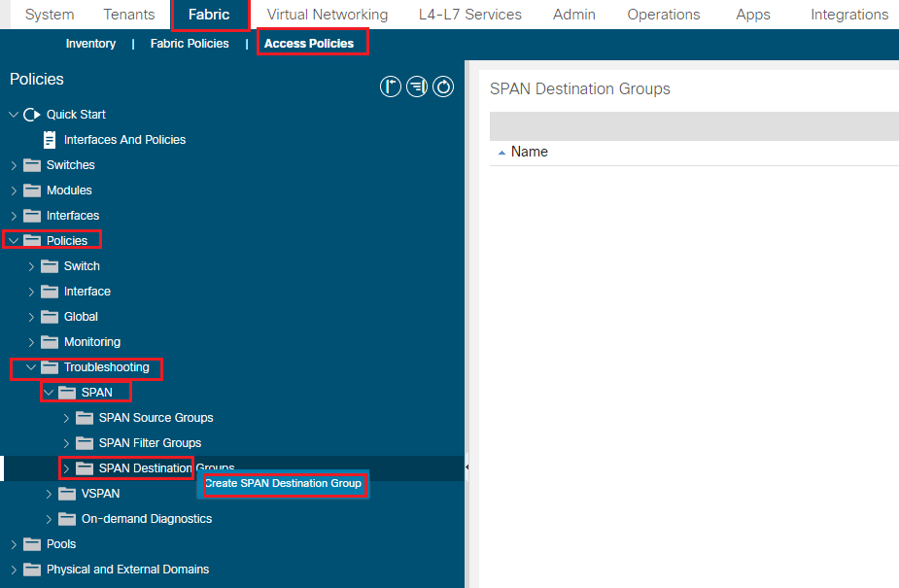Click the Quick Start arrow icon
The width and height of the screenshot is (899, 588).
pos(31,115)
